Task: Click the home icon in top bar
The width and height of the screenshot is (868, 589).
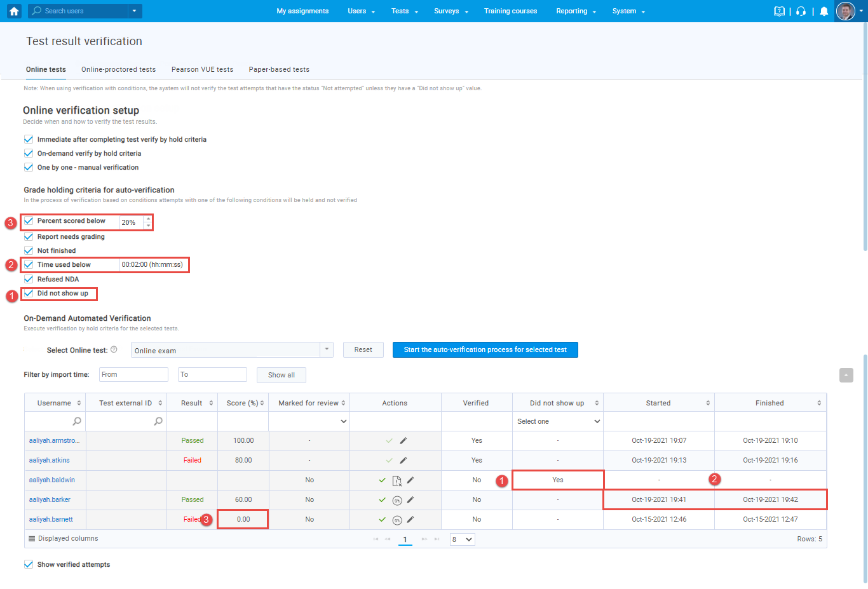Action: click(x=14, y=11)
